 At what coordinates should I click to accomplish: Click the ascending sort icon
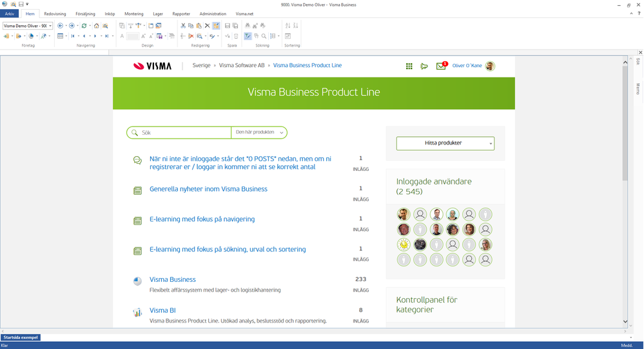point(288,26)
